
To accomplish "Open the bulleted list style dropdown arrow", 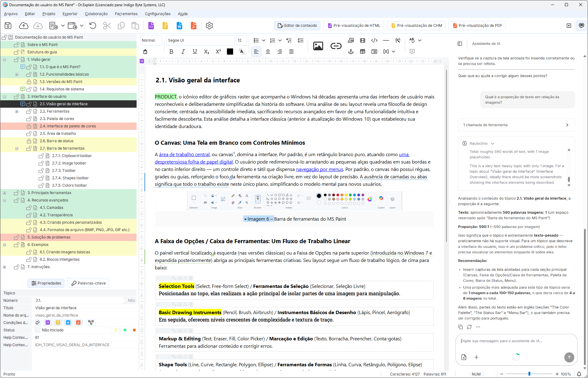I will tap(264, 40).
